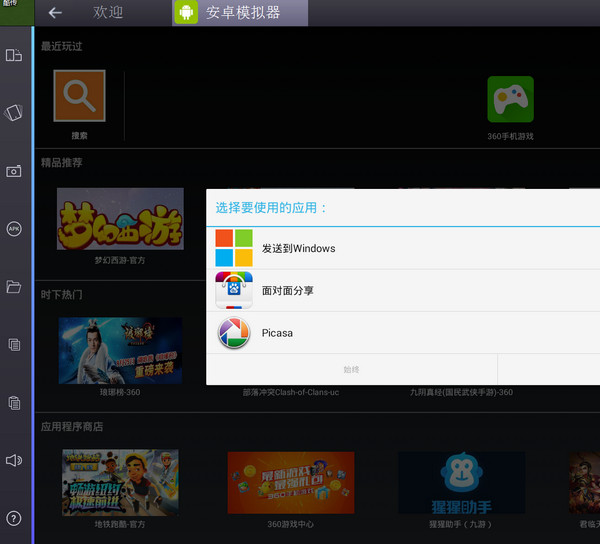The height and width of the screenshot is (544, 600).
Task: Click the 精品推荐 section heading
Action: [62, 163]
